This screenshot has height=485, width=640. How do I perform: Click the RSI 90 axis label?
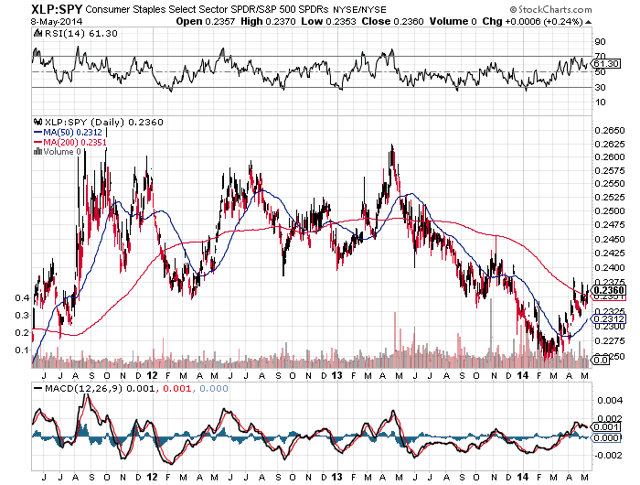tap(600, 42)
